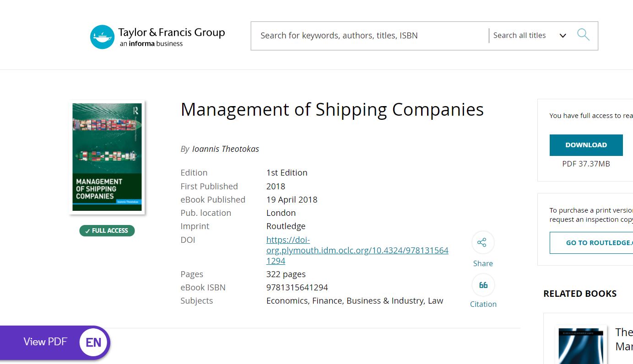Click the date 19 April 2018

pos(292,200)
